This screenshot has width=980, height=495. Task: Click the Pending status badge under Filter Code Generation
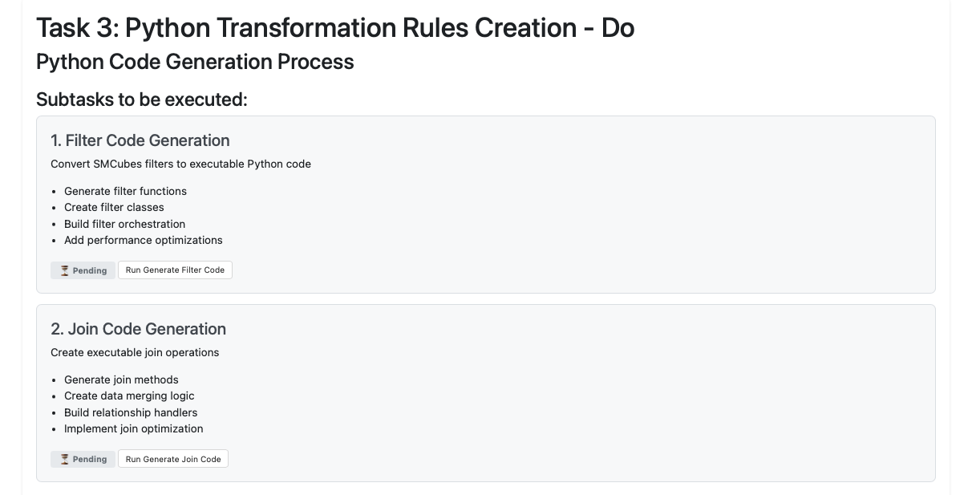(83, 270)
